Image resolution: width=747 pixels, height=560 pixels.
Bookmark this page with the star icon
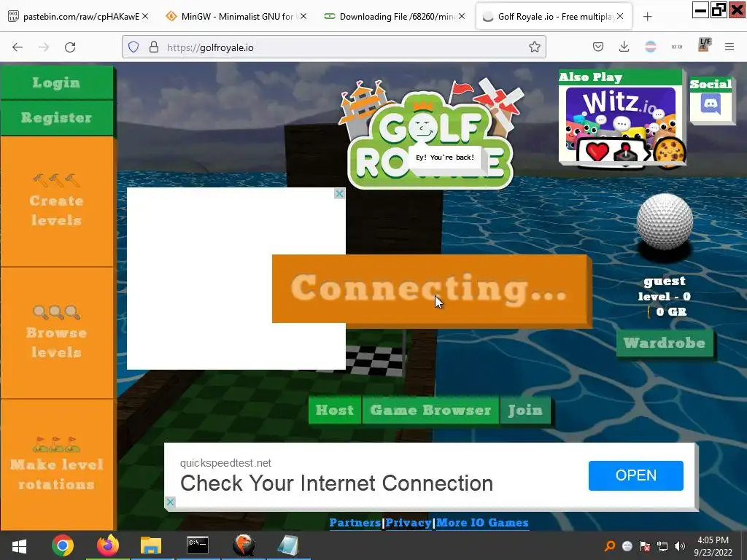535,47
